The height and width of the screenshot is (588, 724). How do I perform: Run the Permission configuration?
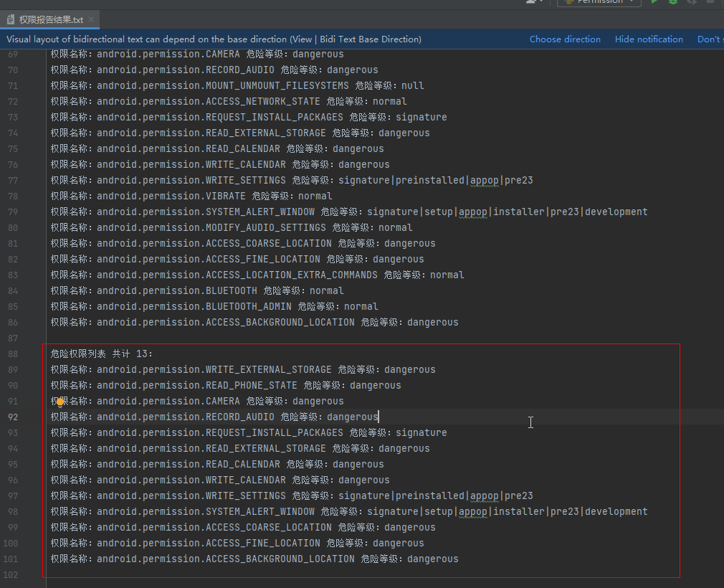[x=654, y=3]
